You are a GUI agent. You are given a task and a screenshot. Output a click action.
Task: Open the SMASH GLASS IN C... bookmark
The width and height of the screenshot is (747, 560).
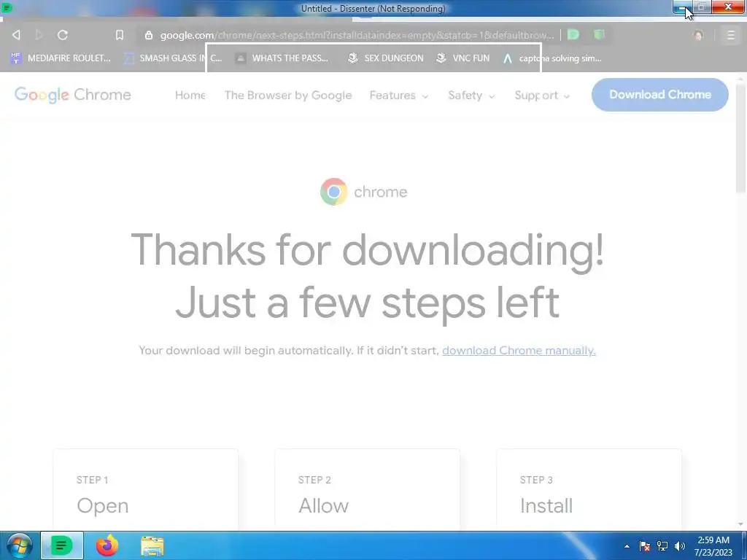[172, 58]
